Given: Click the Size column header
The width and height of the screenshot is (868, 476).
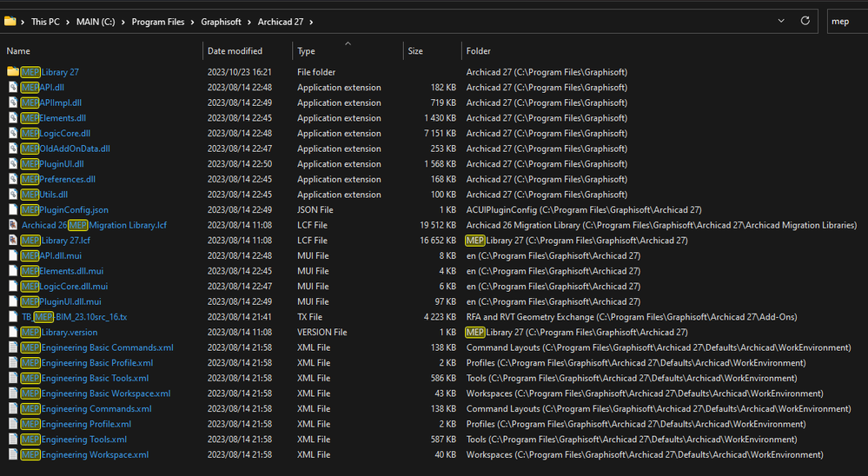Looking at the screenshot, I should [x=415, y=51].
